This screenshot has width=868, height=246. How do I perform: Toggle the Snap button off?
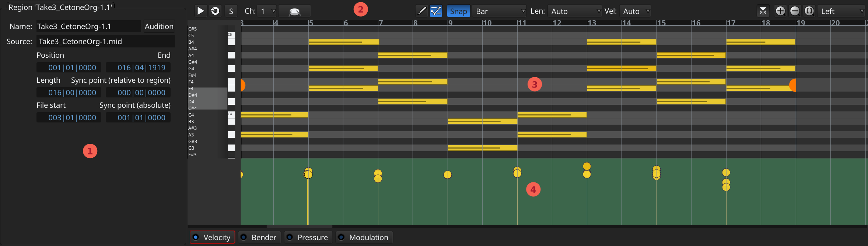458,11
